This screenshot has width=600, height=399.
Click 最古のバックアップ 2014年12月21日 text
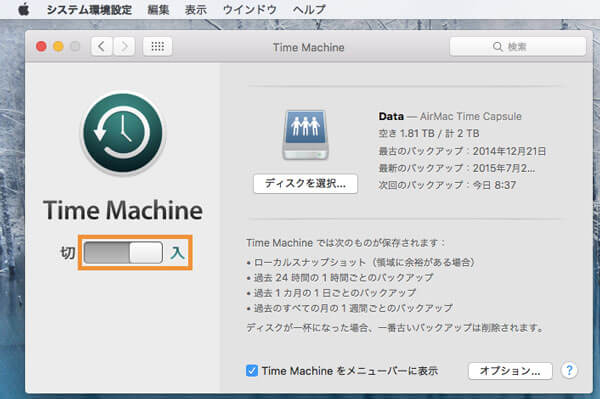(462, 151)
